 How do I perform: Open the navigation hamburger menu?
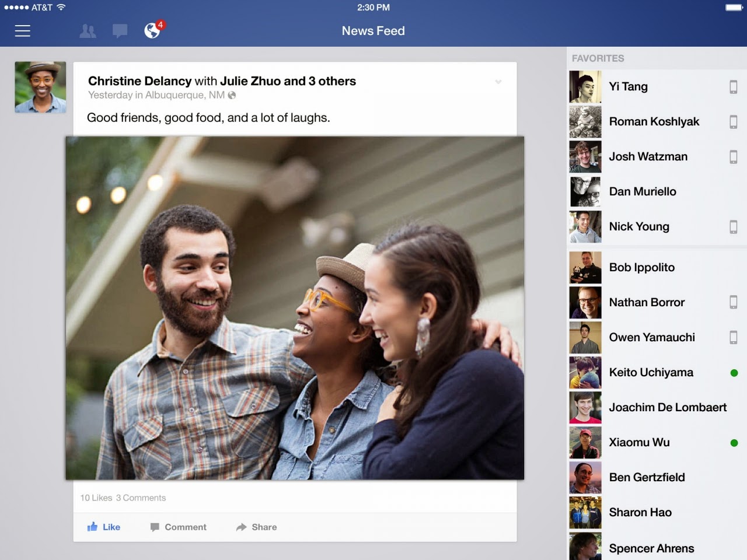[22, 31]
